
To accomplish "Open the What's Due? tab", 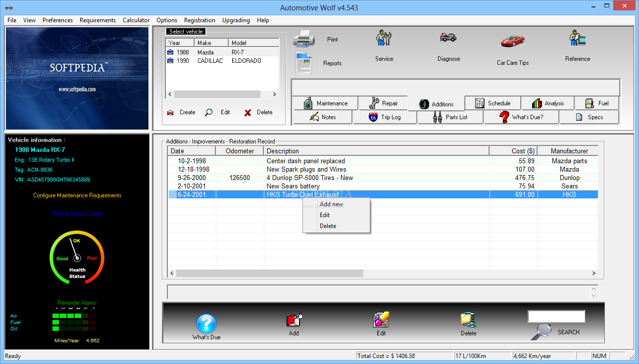I will click(521, 117).
